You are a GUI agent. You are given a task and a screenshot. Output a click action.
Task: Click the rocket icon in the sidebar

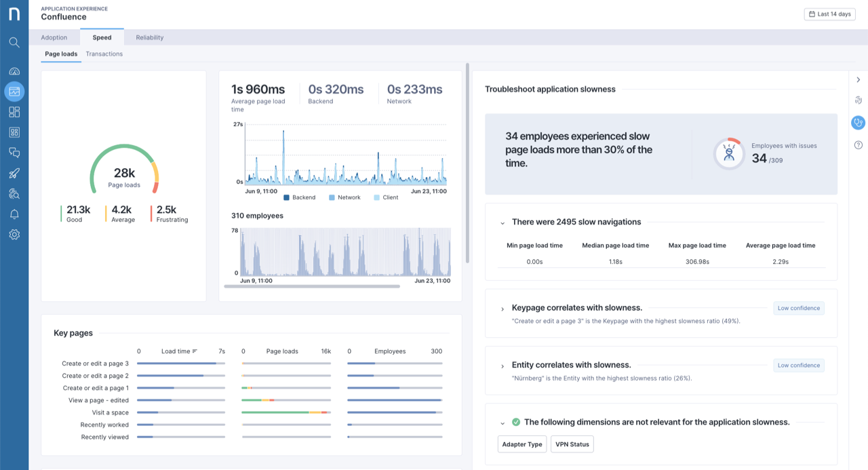[14, 174]
